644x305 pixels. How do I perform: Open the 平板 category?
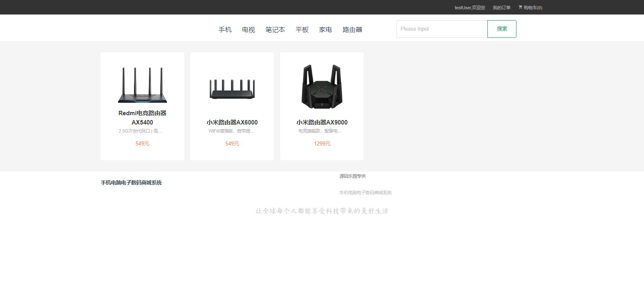pyautogui.click(x=302, y=30)
